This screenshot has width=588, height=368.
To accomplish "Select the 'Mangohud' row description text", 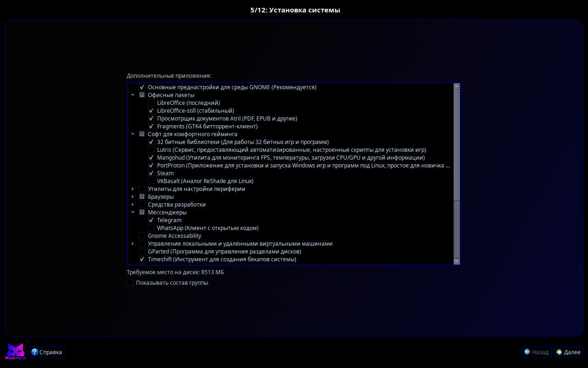I will coord(291,158).
